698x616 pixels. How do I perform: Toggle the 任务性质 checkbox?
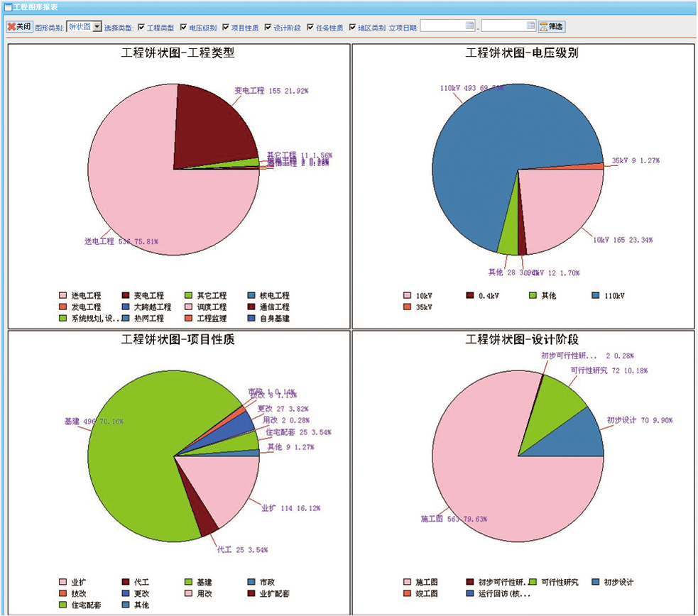(x=310, y=28)
